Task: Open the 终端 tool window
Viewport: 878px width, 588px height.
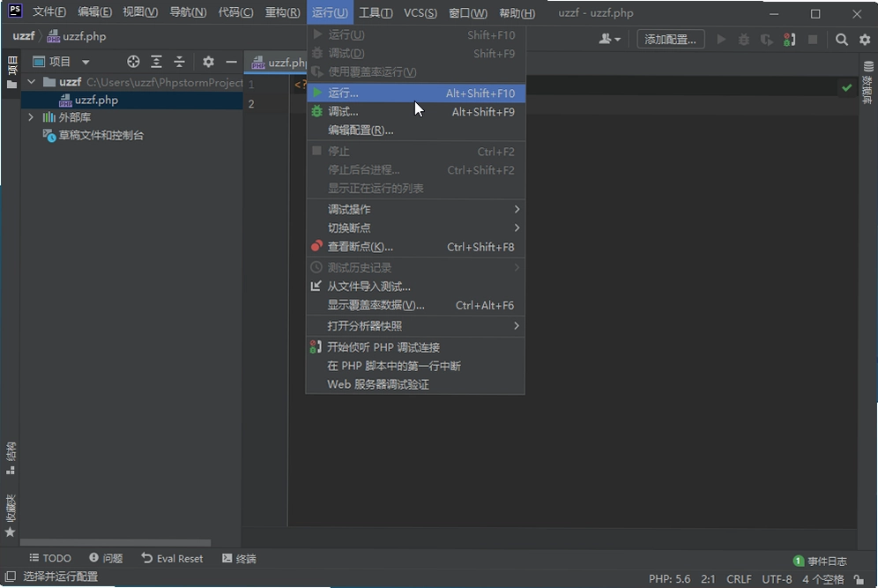Action: coord(239,558)
